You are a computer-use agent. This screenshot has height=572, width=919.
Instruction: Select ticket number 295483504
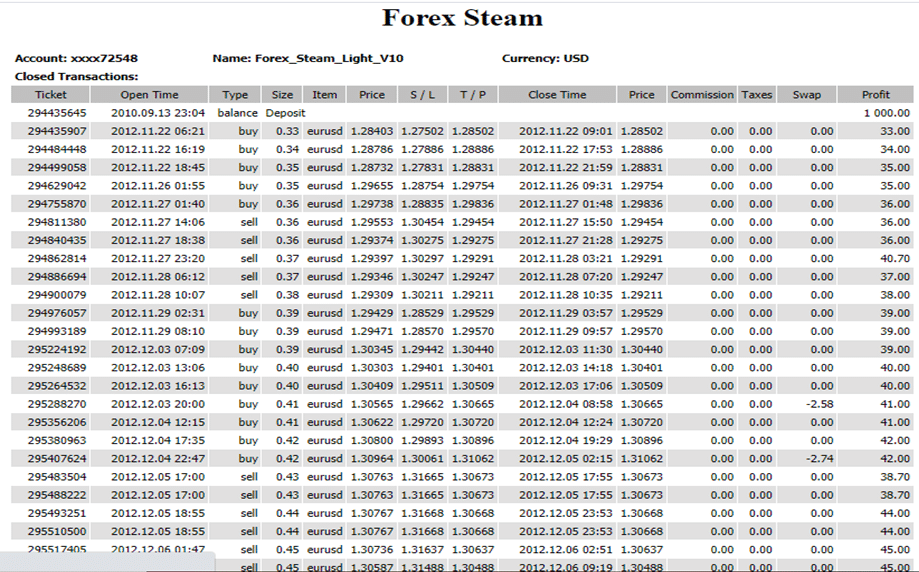coord(57,476)
